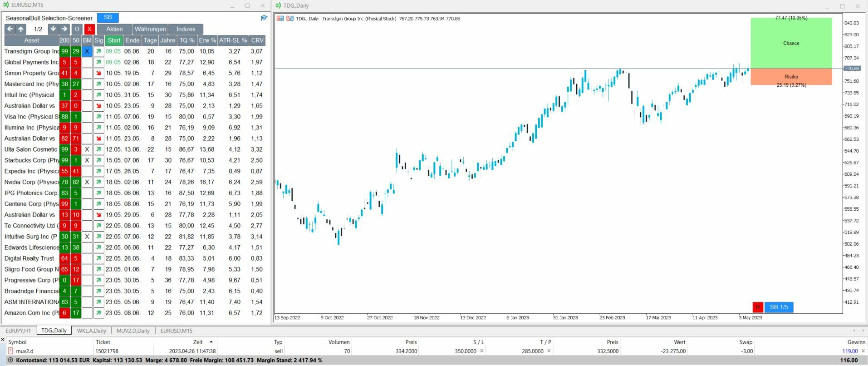Toggle empty BM cell for Sligro Food Group
The height and width of the screenshot is (366, 868).
pos(87,269)
